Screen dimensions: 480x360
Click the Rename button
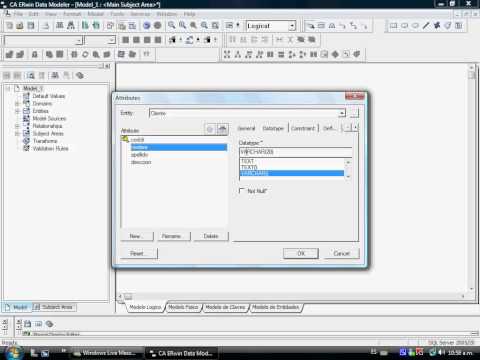(x=174, y=236)
